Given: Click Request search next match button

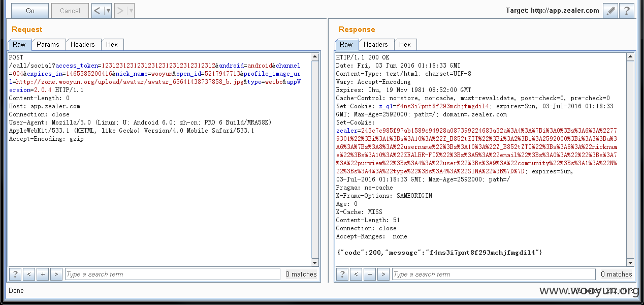Looking at the screenshot, I should (56, 274).
